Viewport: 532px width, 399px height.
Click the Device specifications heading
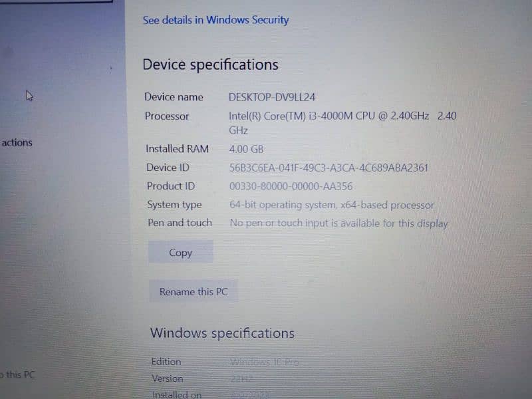tap(210, 65)
